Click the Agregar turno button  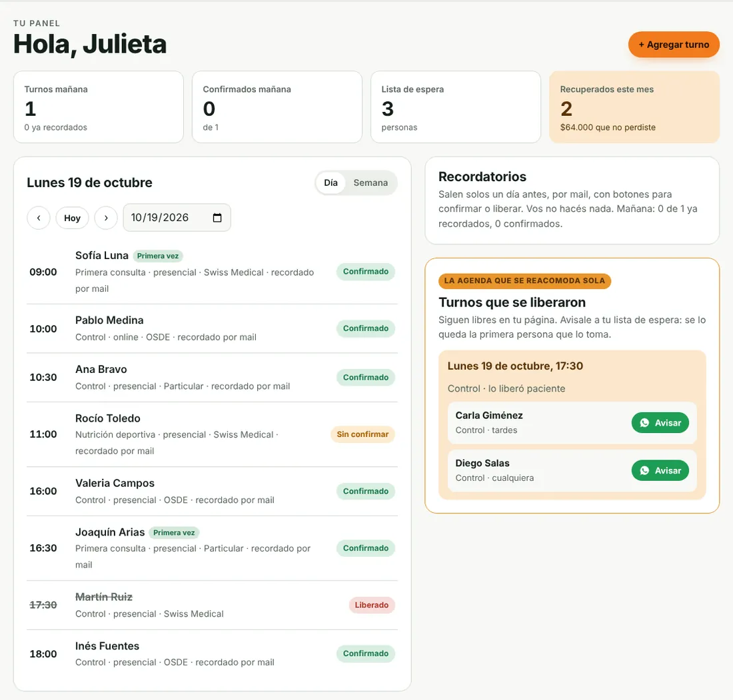point(674,45)
